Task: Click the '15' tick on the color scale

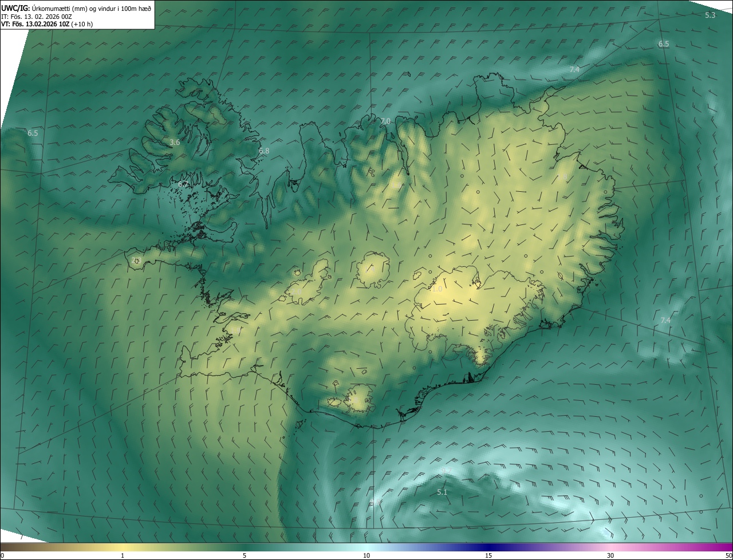Action: (488, 555)
